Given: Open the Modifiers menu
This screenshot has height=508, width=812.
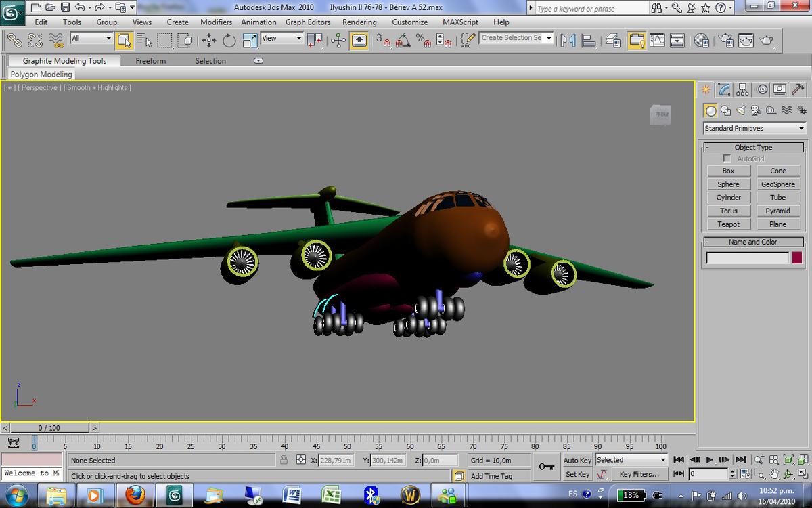Looking at the screenshot, I should (216, 22).
